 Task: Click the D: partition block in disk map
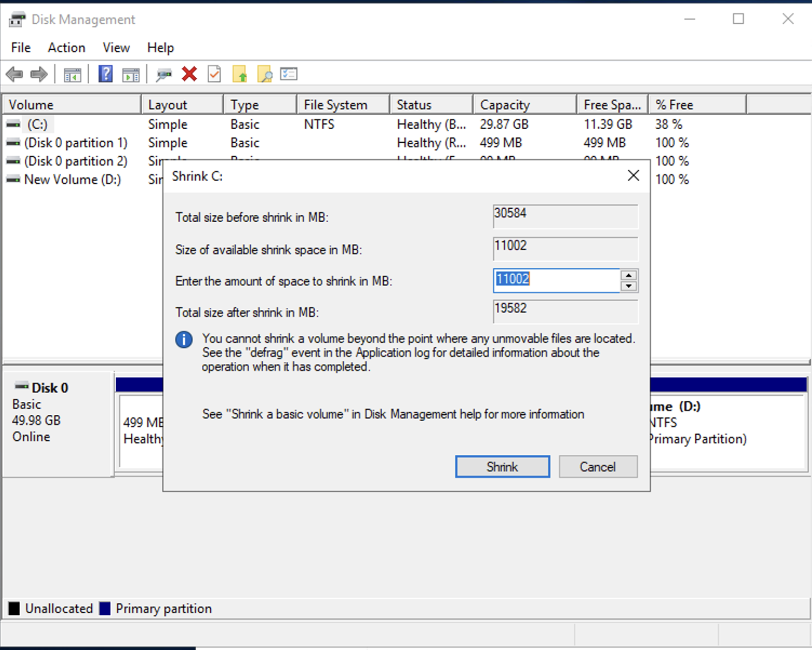728,430
